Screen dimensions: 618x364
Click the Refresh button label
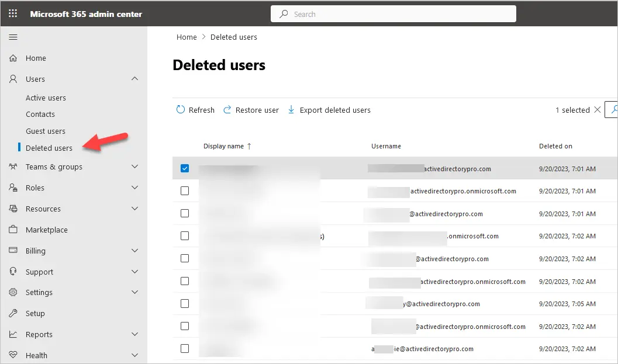pos(201,110)
